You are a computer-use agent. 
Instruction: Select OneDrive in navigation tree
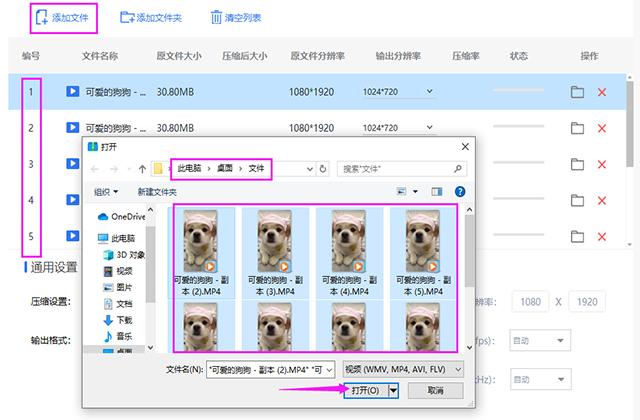pyautogui.click(x=122, y=216)
